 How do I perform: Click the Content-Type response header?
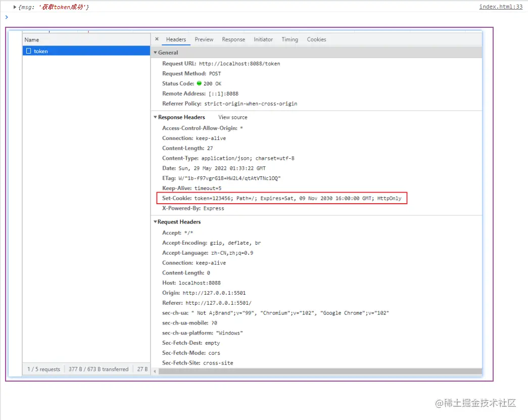click(x=228, y=158)
